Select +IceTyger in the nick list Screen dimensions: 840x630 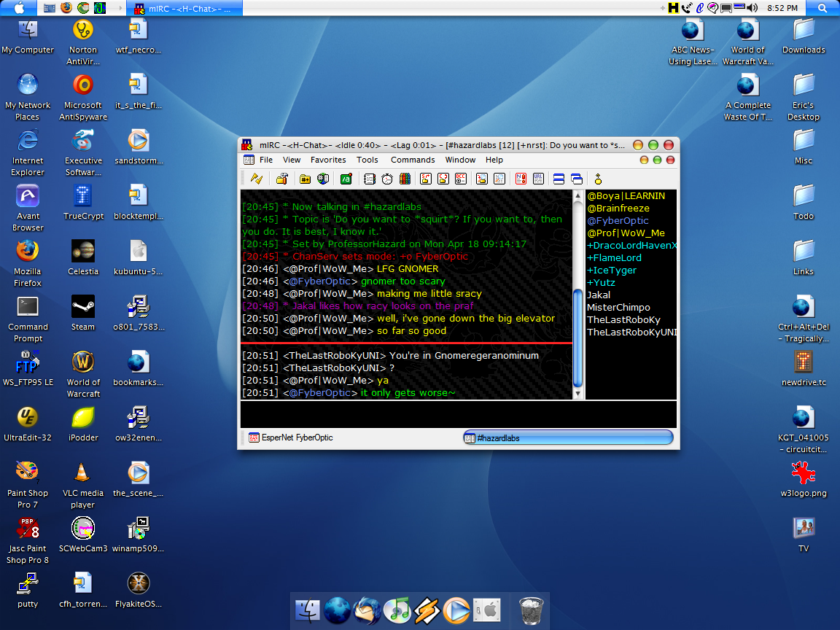(611, 270)
